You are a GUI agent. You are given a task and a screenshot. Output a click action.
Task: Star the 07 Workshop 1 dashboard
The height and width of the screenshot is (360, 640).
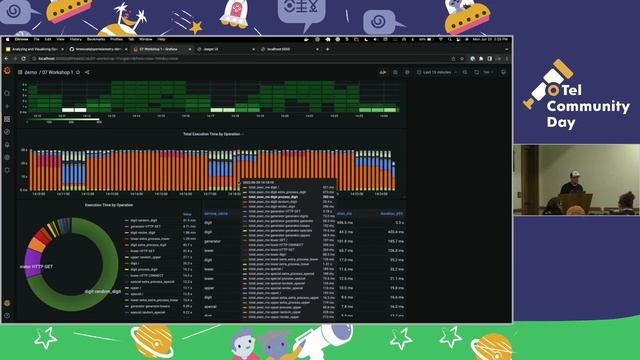point(78,72)
